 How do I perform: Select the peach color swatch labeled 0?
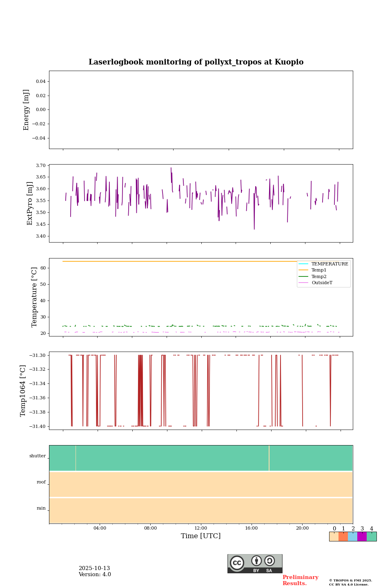click(x=334, y=537)
